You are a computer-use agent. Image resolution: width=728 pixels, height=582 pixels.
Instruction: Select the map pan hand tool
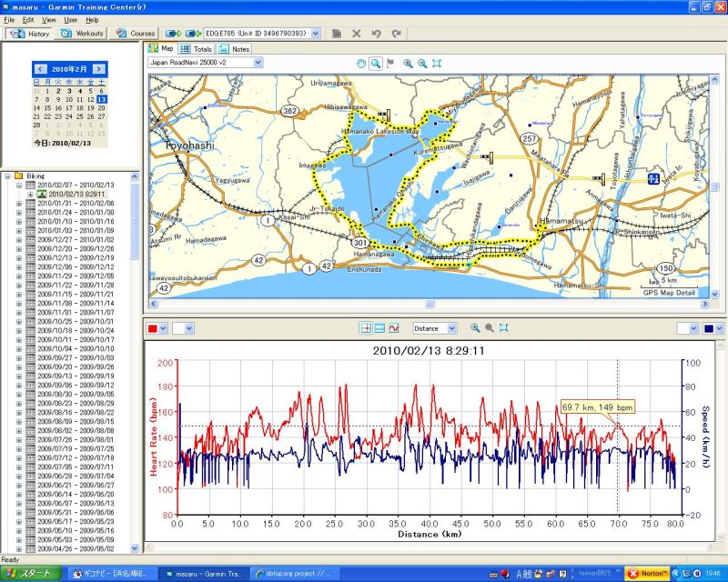coord(360,64)
